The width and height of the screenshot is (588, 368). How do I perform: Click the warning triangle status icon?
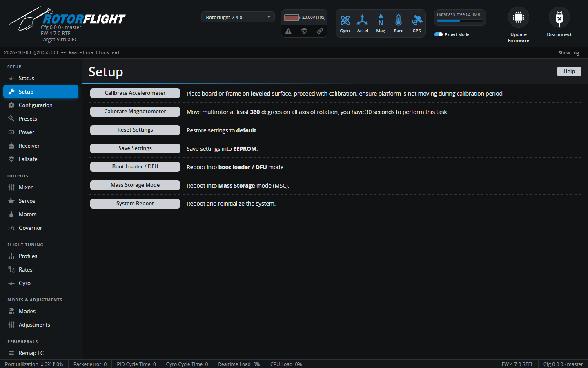(x=288, y=31)
